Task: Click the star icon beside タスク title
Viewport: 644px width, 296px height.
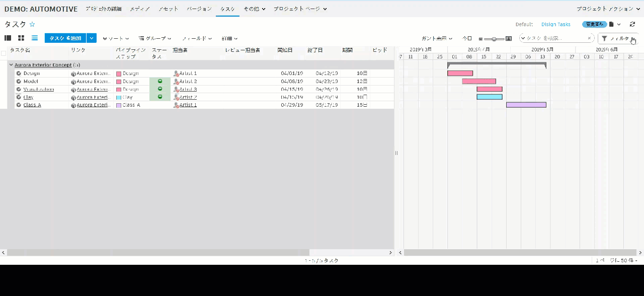Action: [x=32, y=24]
